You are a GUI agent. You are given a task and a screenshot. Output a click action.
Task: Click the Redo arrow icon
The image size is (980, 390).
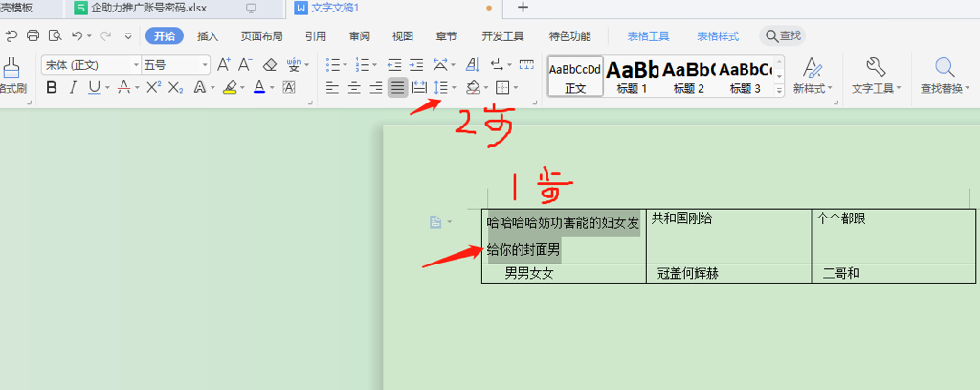(106, 35)
